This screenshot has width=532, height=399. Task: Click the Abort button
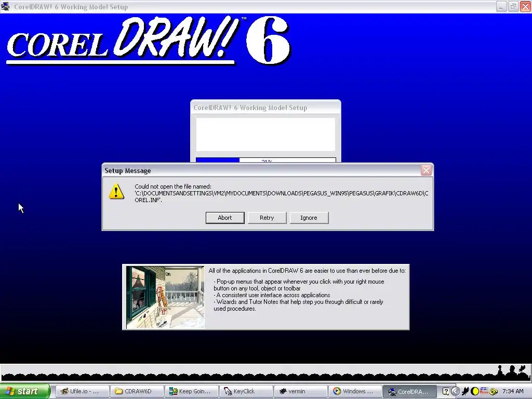click(x=225, y=218)
